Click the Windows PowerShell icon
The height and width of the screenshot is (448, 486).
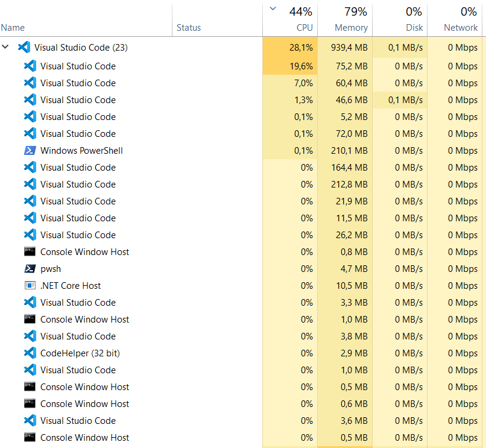[30, 151]
